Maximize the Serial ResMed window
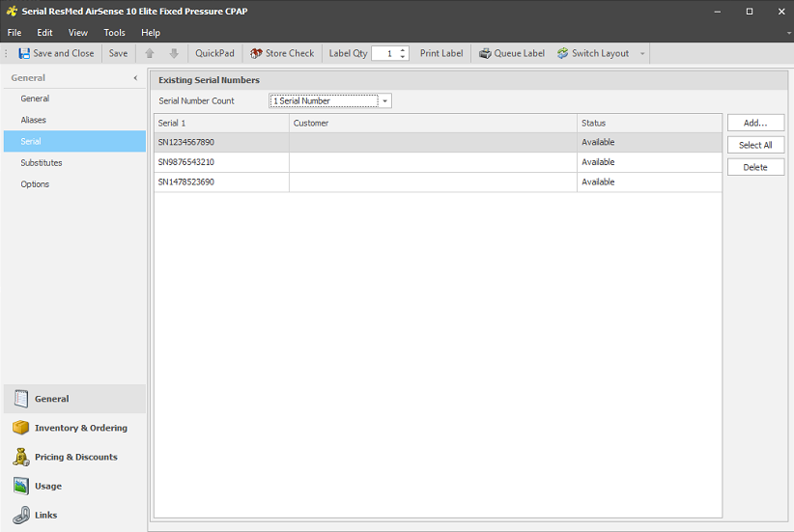The image size is (794, 532). click(x=750, y=12)
